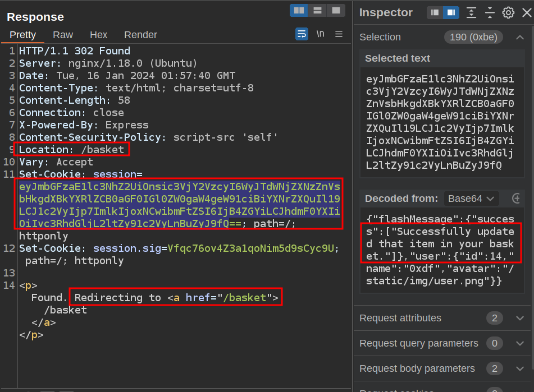534x392 pixels.
Task: Add another decoding step with plus icon
Action: coord(517,199)
